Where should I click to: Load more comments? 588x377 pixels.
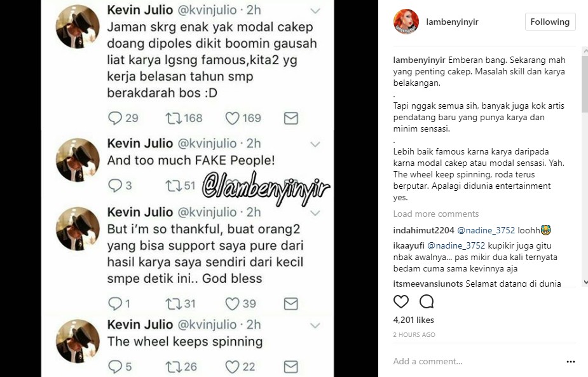(x=435, y=214)
